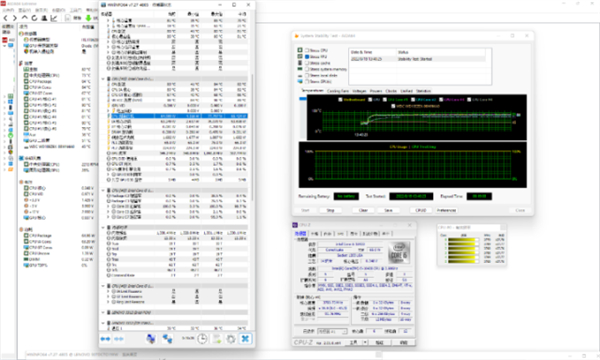This screenshot has height=360, width=600.
Task: Reset HWiNFO timer via the clock icon
Action: (x=202, y=339)
